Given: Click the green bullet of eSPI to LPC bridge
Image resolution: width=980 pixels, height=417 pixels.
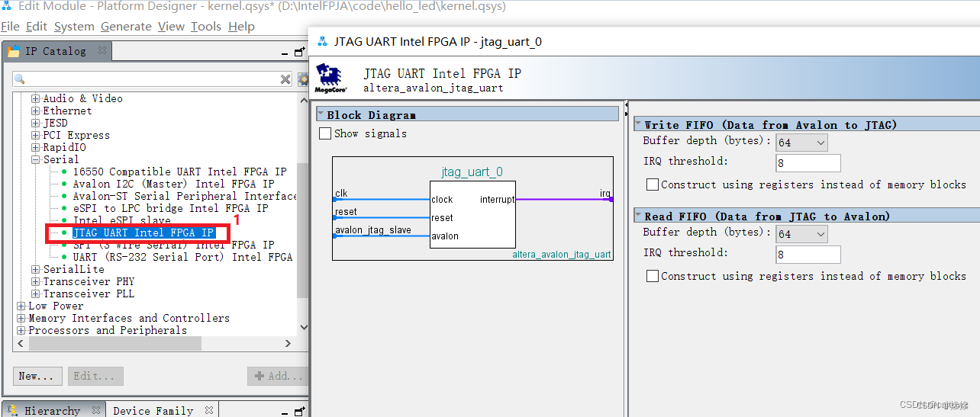Looking at the screenshot, I should [x=64, y=208].
